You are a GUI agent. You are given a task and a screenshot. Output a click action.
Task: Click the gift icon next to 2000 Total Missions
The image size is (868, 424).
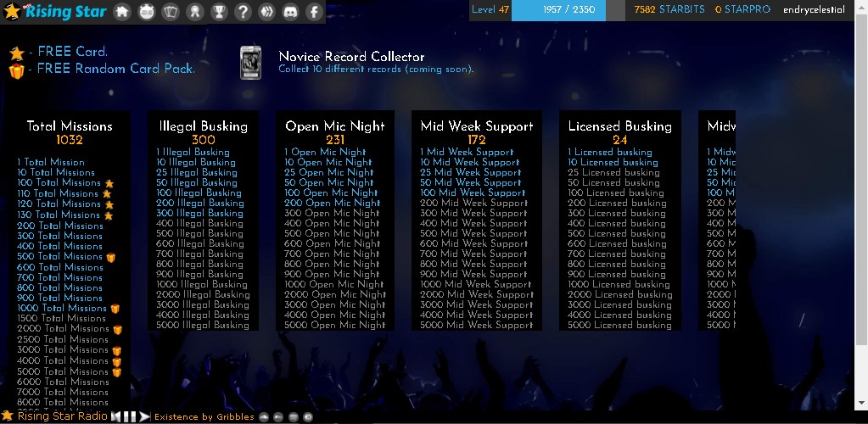[117, 330]
